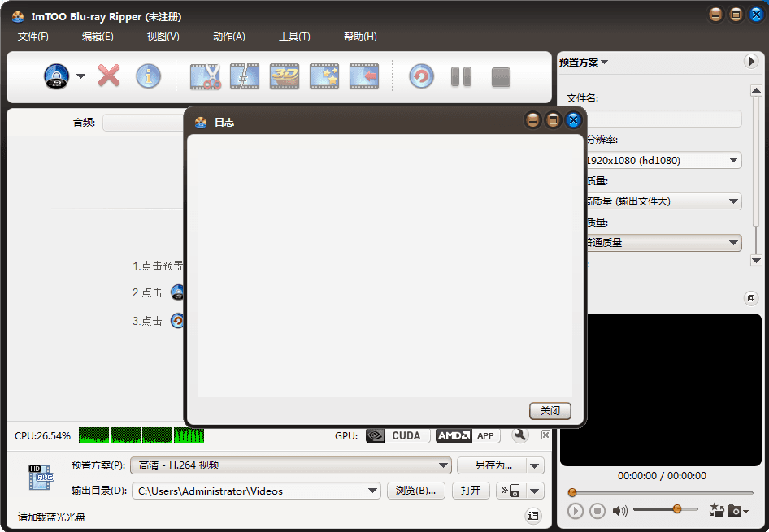Screen dimensions: 769x532
Task: Click the 另存为... button
Action: coord(492,465)
